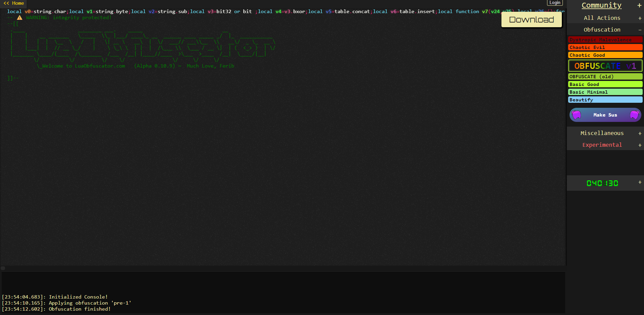The image size is (644, 315).
Task: Run the OBFUSCATE v1 button
Action: tap(605, 66)
